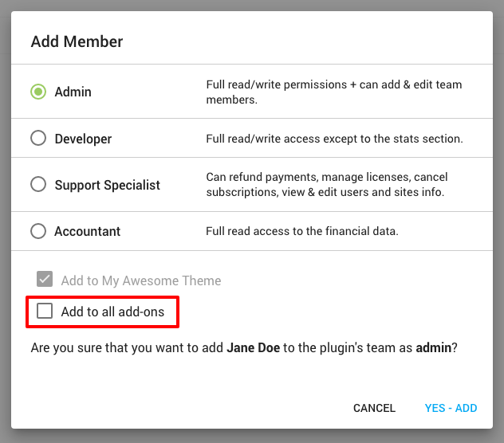Screen dimensions: 504x443
Task: Choose the Developer radio button
Action: (x=38, y=139)
